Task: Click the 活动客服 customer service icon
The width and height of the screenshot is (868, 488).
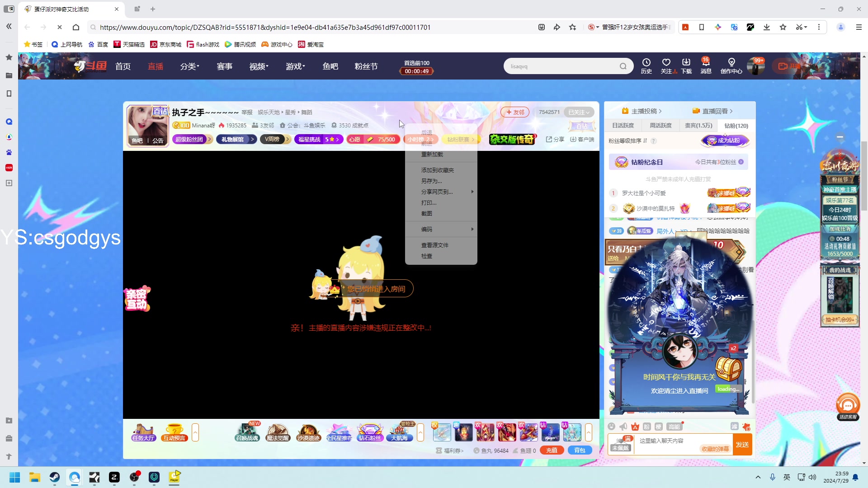Action: pos(848,407)
